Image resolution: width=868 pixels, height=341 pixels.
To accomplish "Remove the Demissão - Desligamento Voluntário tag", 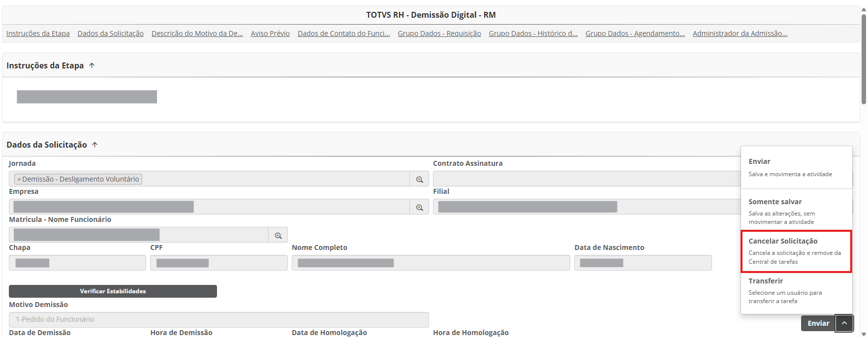I will (19, 180).
